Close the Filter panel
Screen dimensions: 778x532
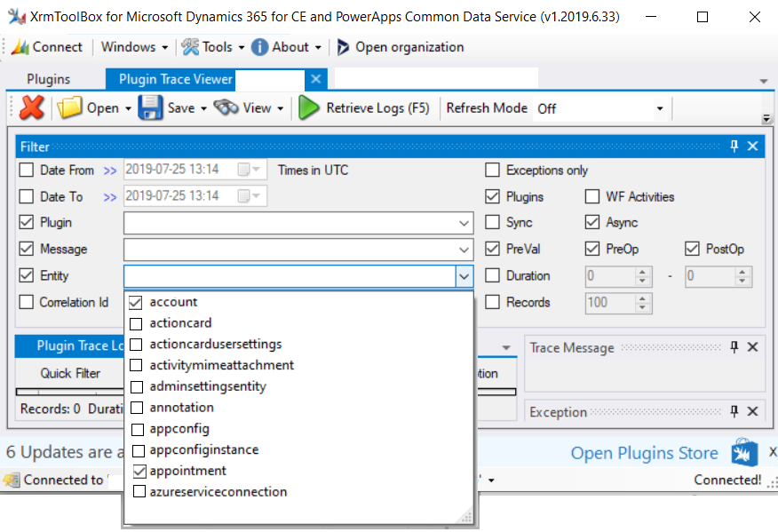(x=753, y=146)
